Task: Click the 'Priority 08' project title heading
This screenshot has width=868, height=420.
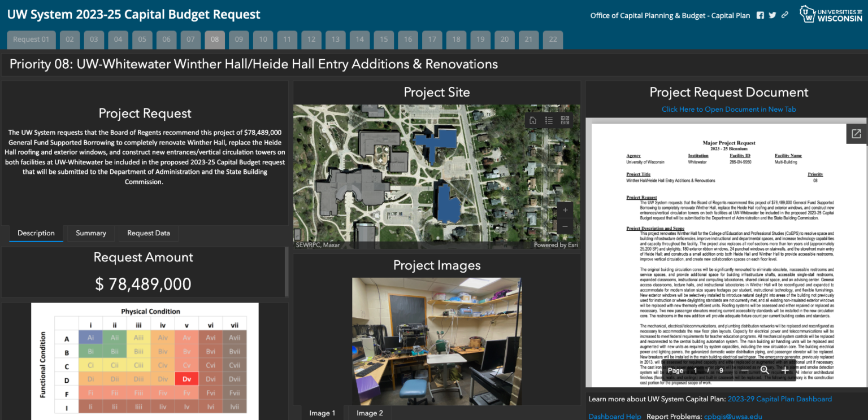Action: click(254, 64)
